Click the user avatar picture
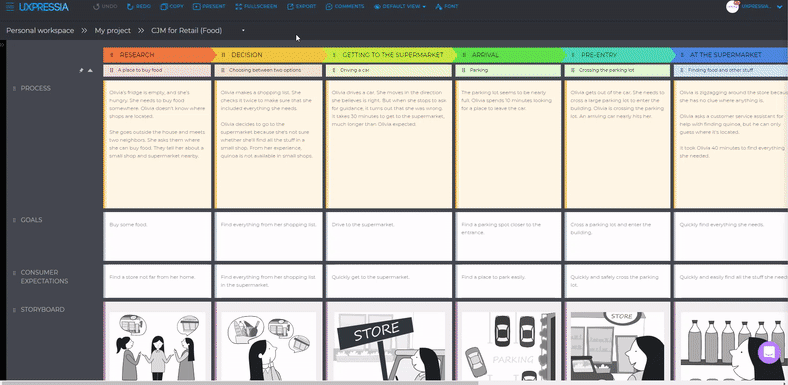The width and height of the screenshot is (788, 385). (x=732, y=7)
